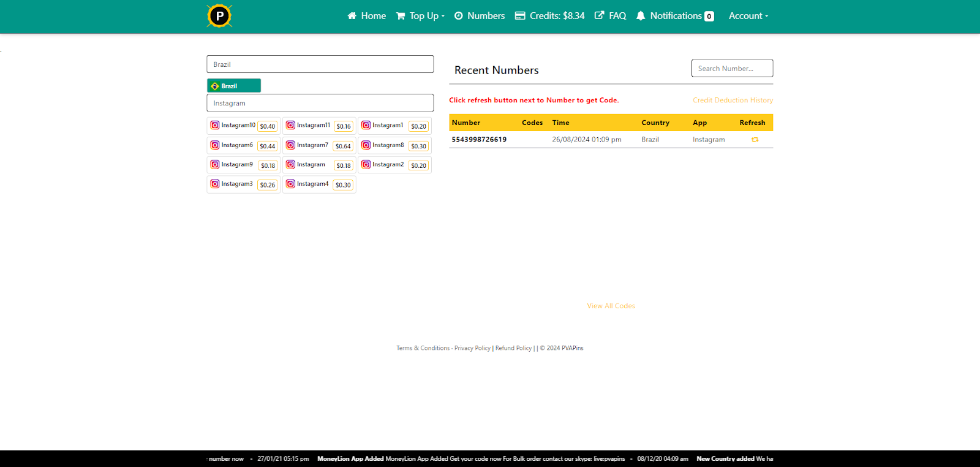Select Instagram9 priced $0.18
Viewport: 980px width, 467px height.
(x=244, y=165)
